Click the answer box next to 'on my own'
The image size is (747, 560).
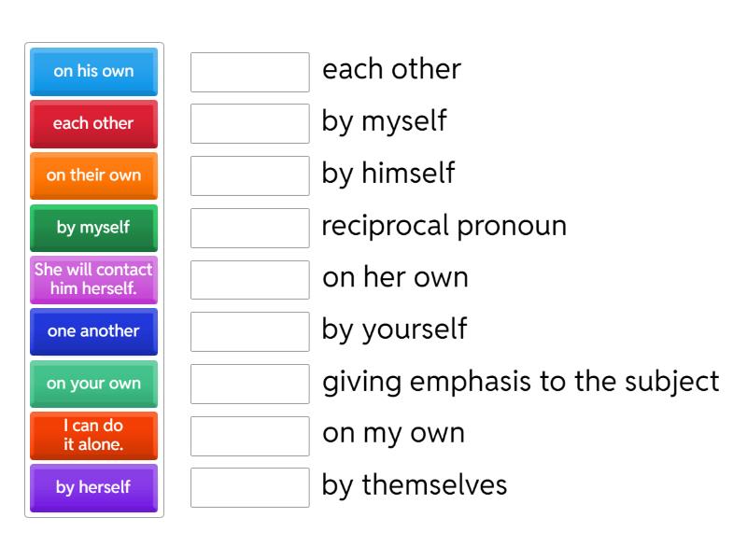click(248, 434)
